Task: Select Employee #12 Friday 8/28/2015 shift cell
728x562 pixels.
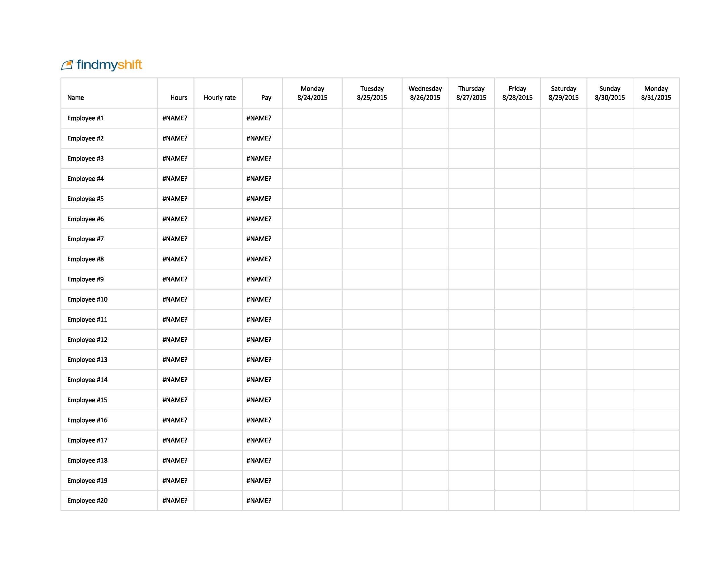Action: [517, 339]
